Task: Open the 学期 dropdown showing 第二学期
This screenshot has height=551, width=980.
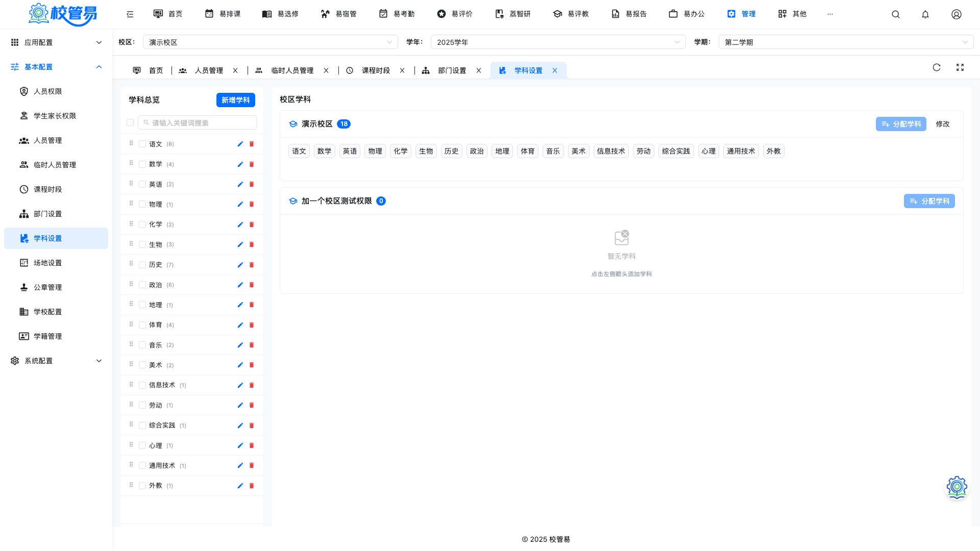Action: 846,42
